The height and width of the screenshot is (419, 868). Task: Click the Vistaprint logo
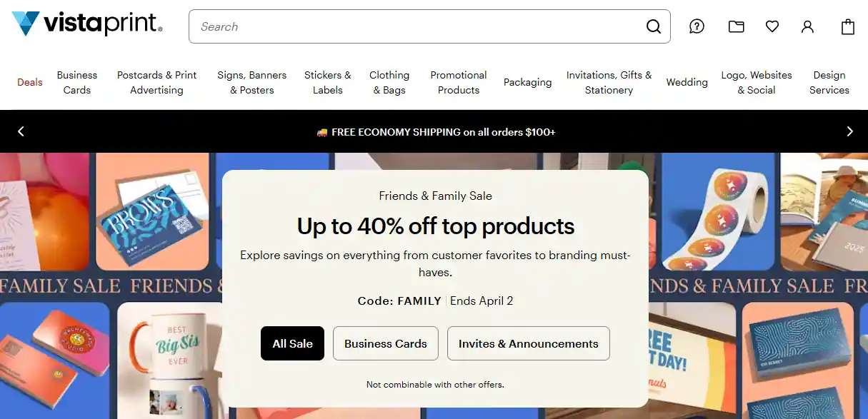[x=87, y=24]
